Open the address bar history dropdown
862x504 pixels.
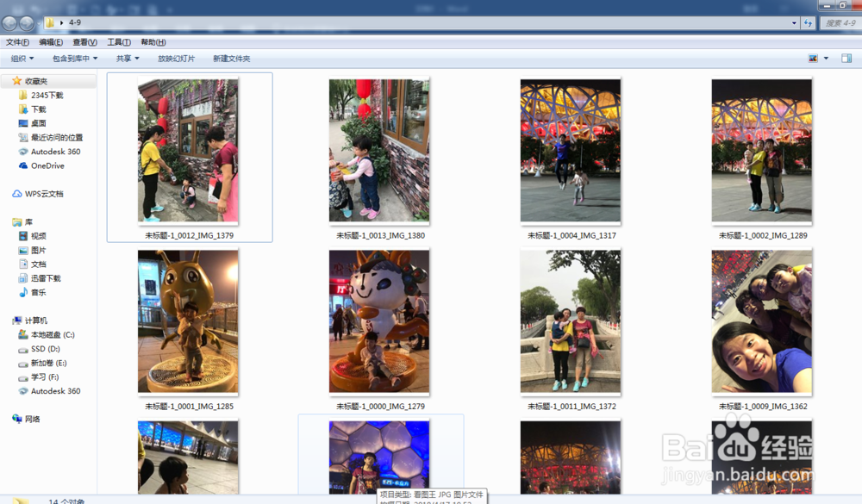tap(794, 22)
